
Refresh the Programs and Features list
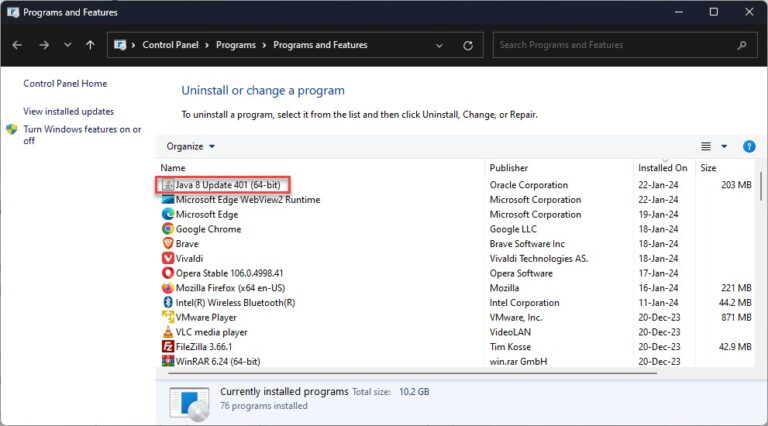[468, 45]
